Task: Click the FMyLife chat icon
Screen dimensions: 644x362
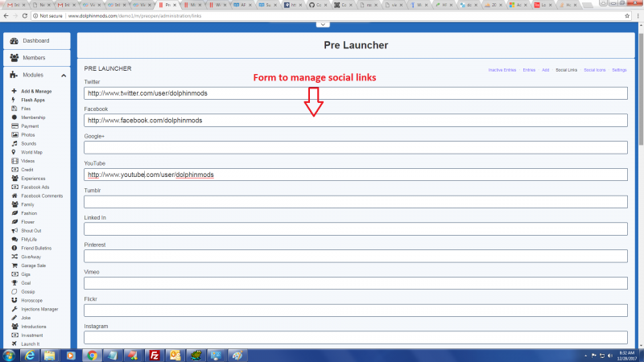Action: click(14, 239)
